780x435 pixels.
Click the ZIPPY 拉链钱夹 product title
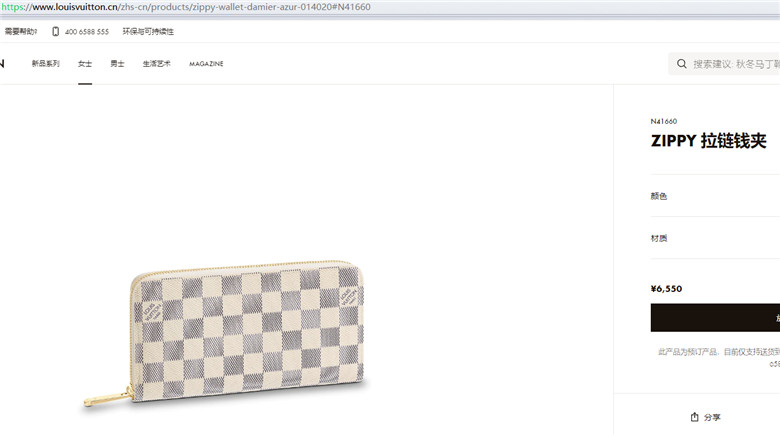(708, 141)
